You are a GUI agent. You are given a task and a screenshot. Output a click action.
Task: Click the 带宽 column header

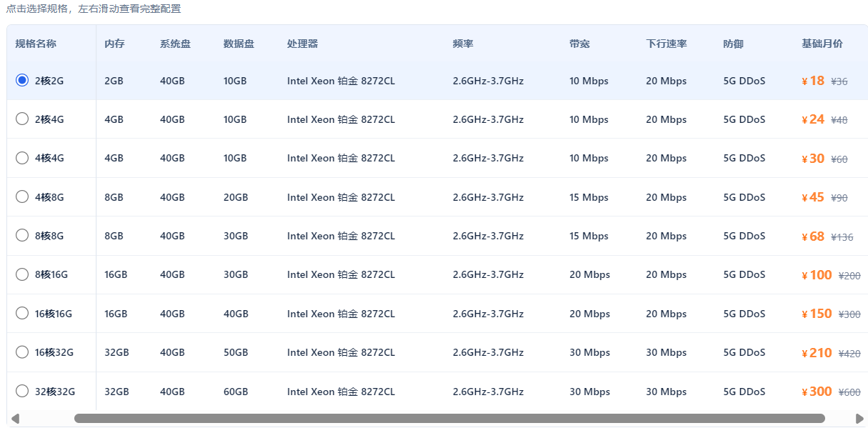[579, 44]
